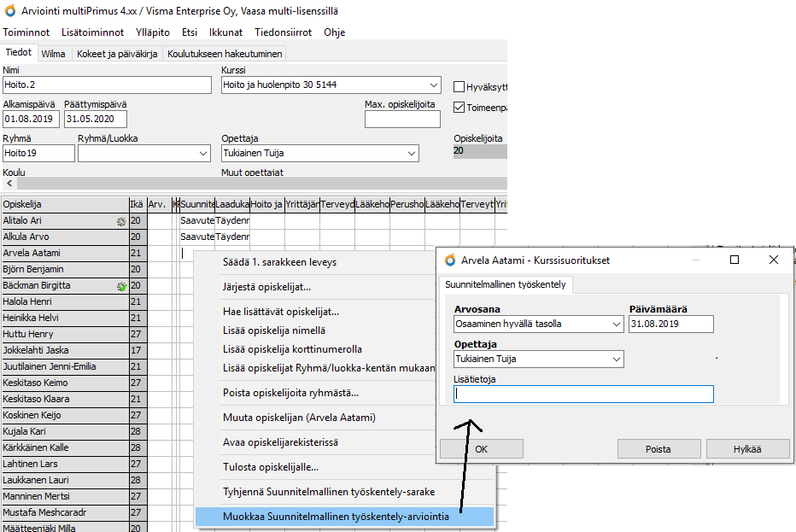
Task: Click the Poista button in dialog
Action: tap(657, 449)
